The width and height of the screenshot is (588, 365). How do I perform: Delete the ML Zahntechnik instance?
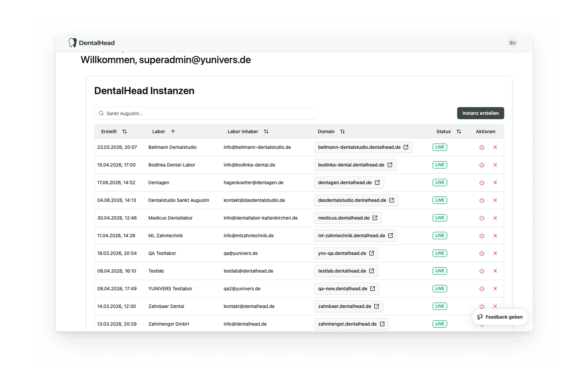495,235
